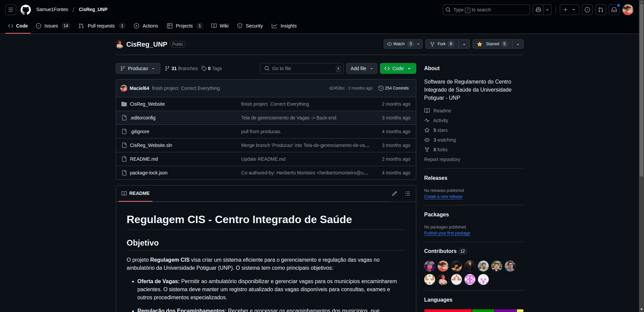Edit the README with the pencil icon
This screenshot has height=312, width=644.
(x=394, y=194)
